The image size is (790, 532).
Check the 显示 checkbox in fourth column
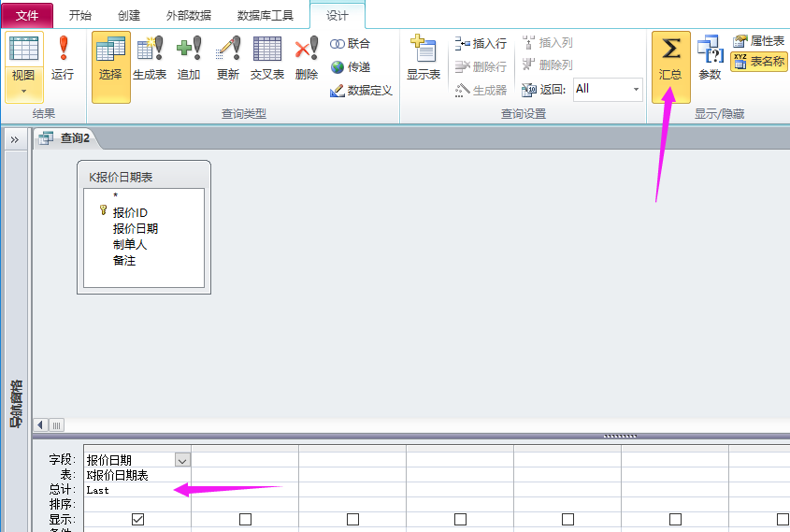click(x=461, y=519)
